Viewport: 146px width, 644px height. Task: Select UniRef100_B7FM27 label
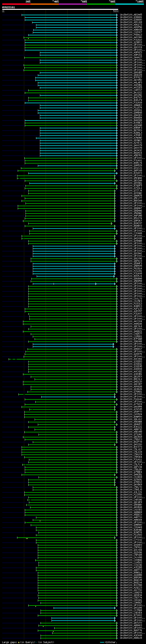[131, 77]
